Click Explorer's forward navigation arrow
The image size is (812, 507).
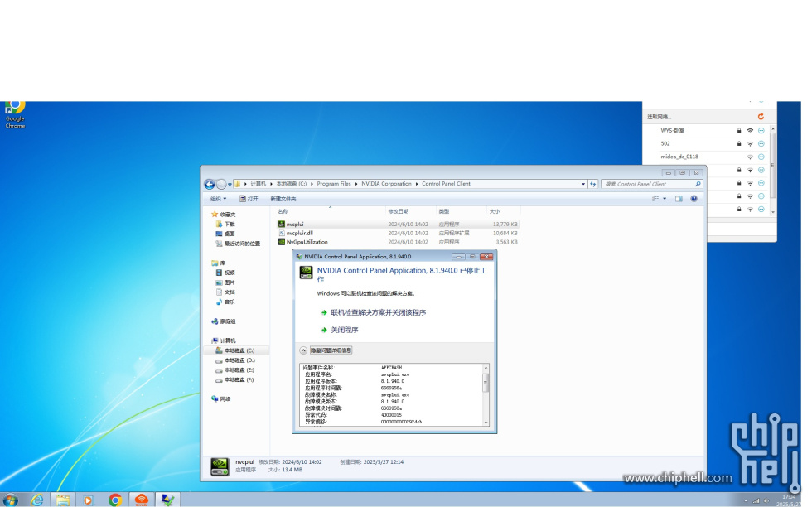221,185
